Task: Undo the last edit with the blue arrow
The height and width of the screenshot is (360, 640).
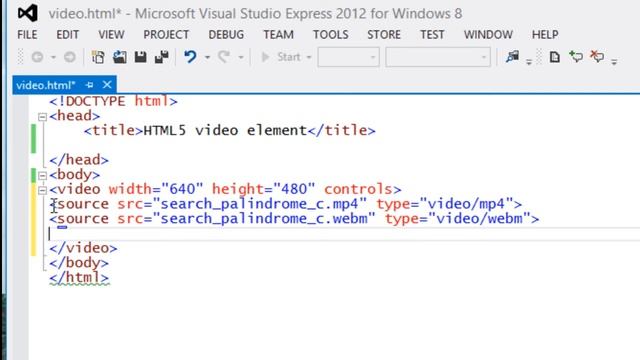Action: pyautogui.click(x=190, y=57)
